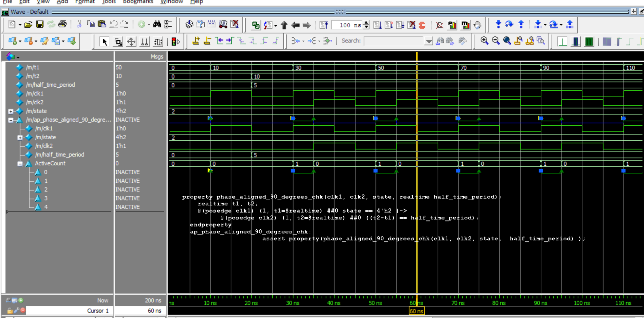Click the cursor lock icon beside Cursor 1

pyautogui.click(x=10, y=311)
